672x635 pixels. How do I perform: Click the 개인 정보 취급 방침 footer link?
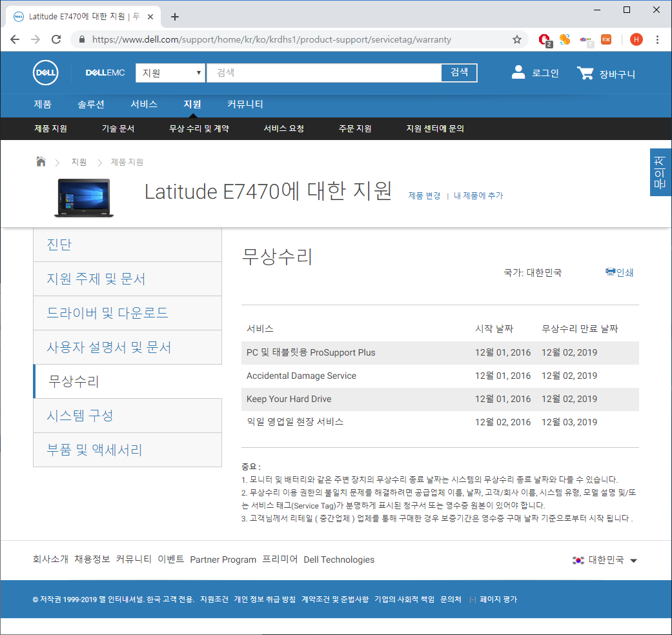(x=265, y=600)
